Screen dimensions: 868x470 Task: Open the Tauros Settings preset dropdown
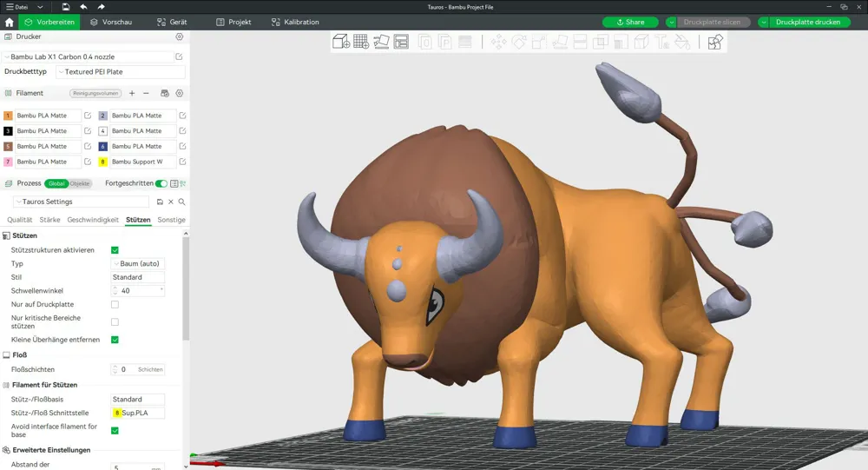82,202
